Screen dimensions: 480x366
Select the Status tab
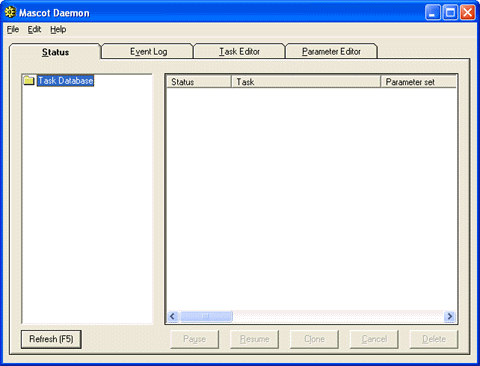[55, 52]
